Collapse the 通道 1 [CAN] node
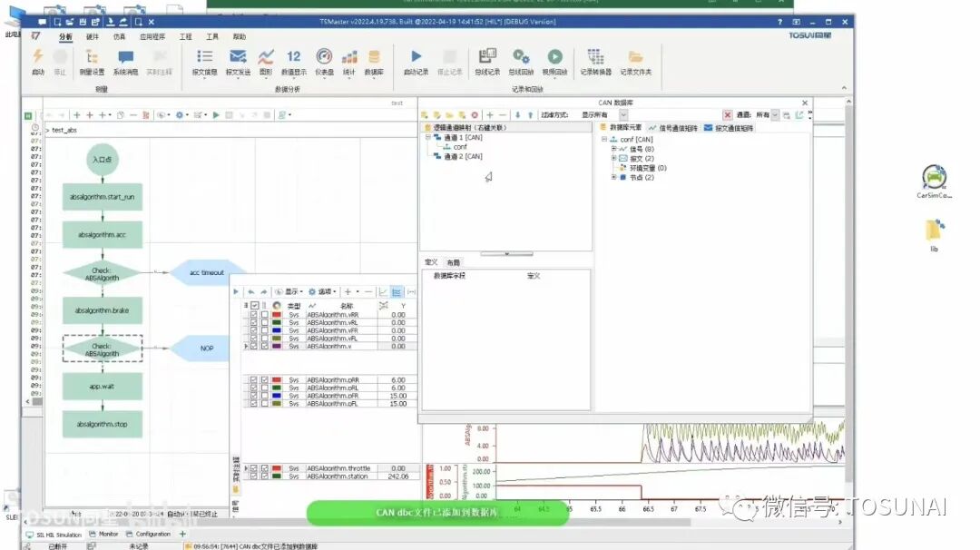Image resolution: width=980 pixels, height=550 pixels. click(428, 137)
